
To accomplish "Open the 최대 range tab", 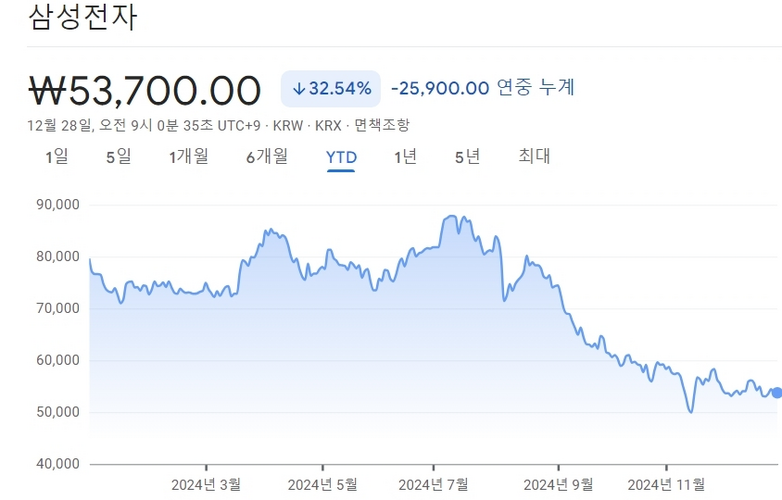I will [x=534, y=156].
